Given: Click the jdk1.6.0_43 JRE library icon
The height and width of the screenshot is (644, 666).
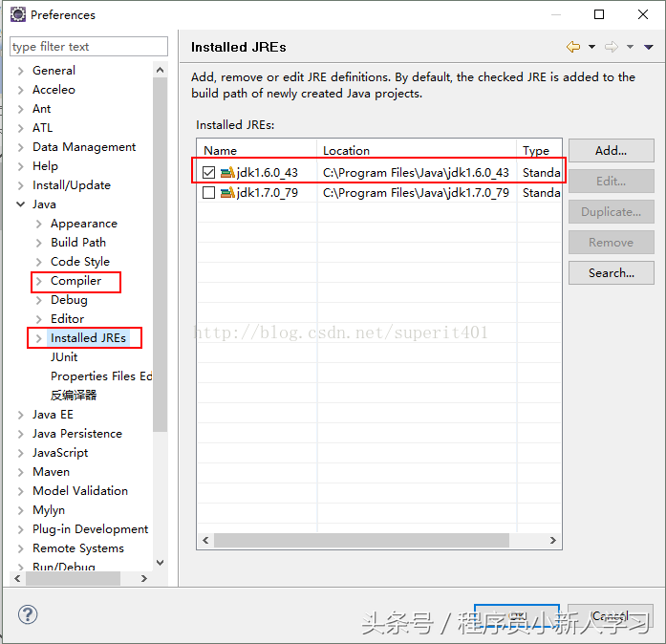Looking at the screenshot, I should (x=227, y=173).
